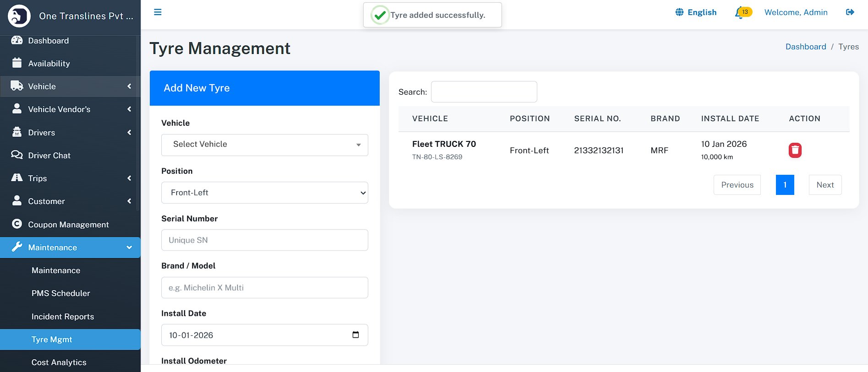Click the company logo in sidebar
Image resolution: width=868 pixels, height=372 pixels.
[x=19, y=16]
